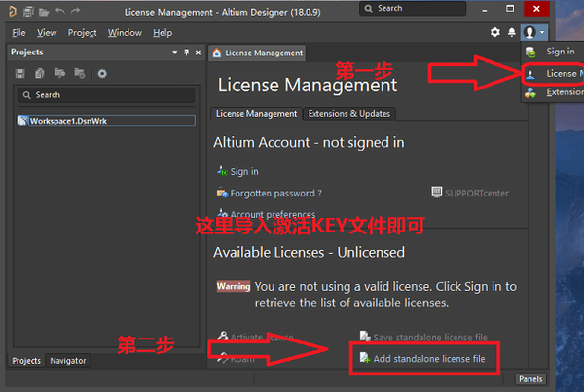Click the Sign in link under Altium Account
584x392 pixels.
click(x=244, y=171)
